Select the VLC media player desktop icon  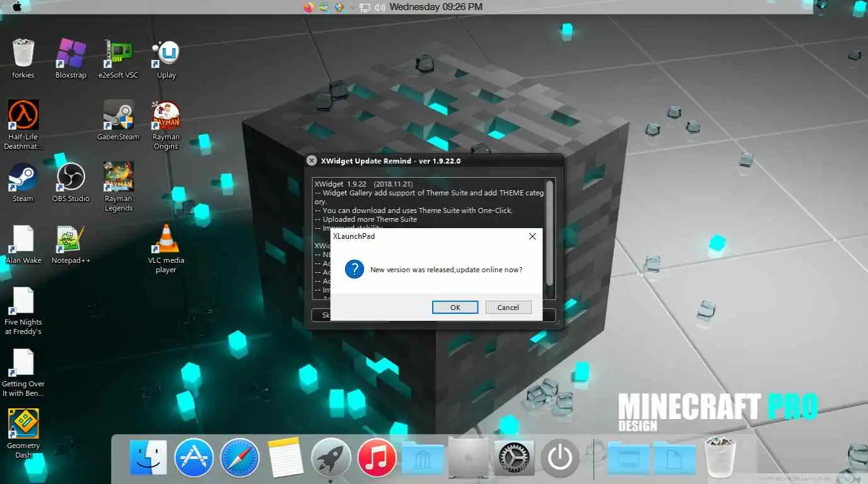click(x=166, y=248)
